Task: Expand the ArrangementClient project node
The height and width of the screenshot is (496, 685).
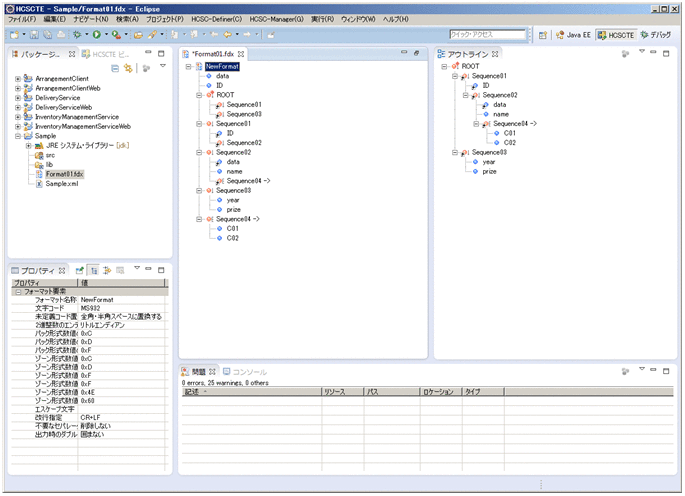Action: 17,78
